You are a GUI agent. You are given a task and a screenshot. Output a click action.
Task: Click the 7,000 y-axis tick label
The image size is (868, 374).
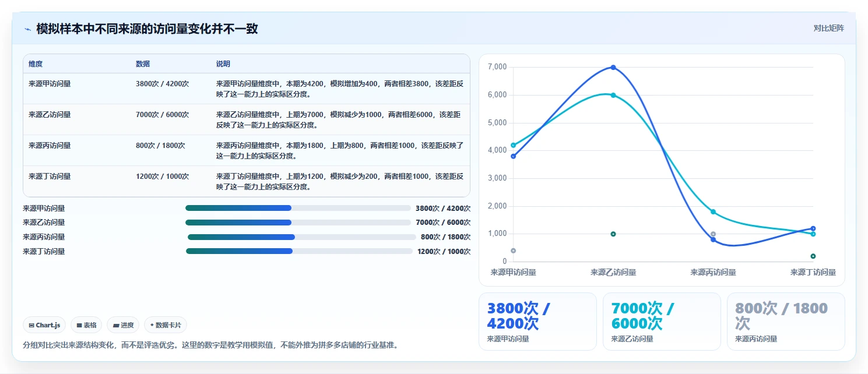pos(497,67)
